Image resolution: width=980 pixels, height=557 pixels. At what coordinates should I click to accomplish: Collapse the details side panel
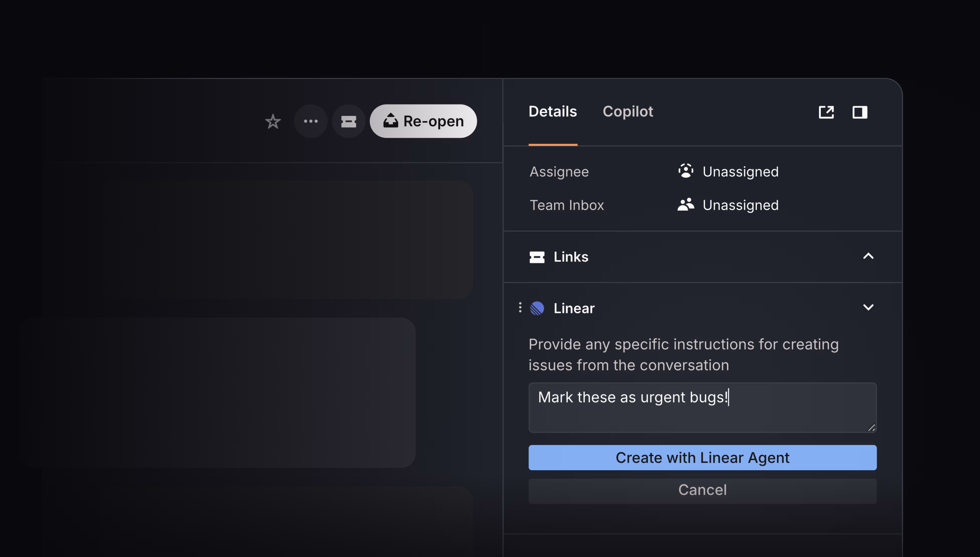point(860,112)
